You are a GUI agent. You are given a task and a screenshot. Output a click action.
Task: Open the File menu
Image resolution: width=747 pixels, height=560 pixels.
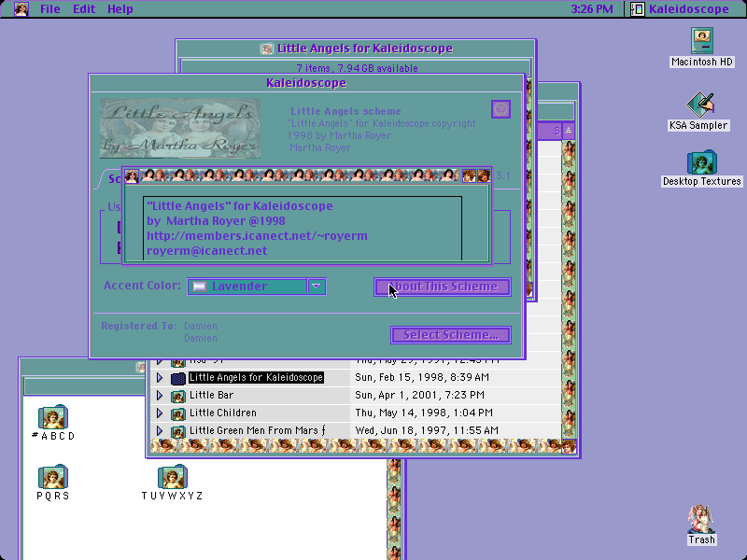50,8
